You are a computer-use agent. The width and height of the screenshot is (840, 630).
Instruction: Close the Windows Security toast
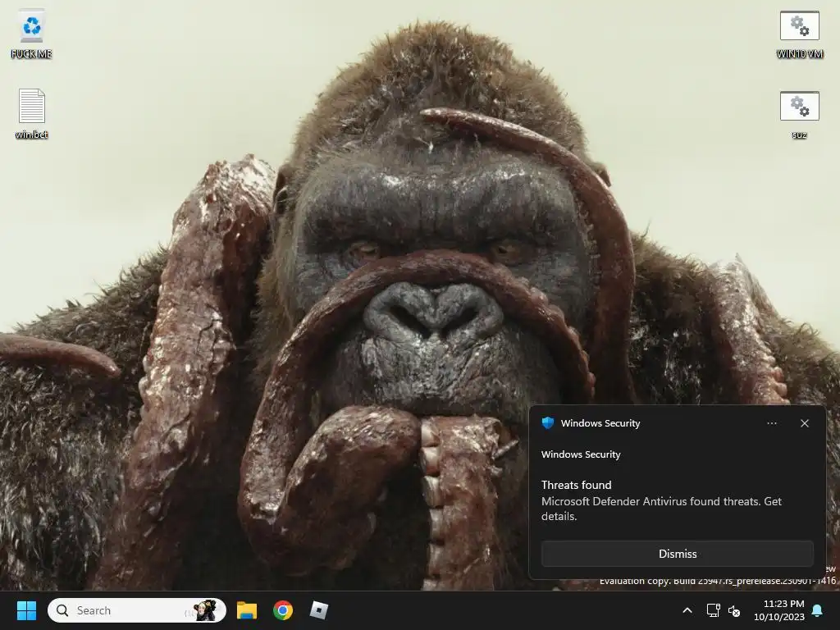[804, 423]
